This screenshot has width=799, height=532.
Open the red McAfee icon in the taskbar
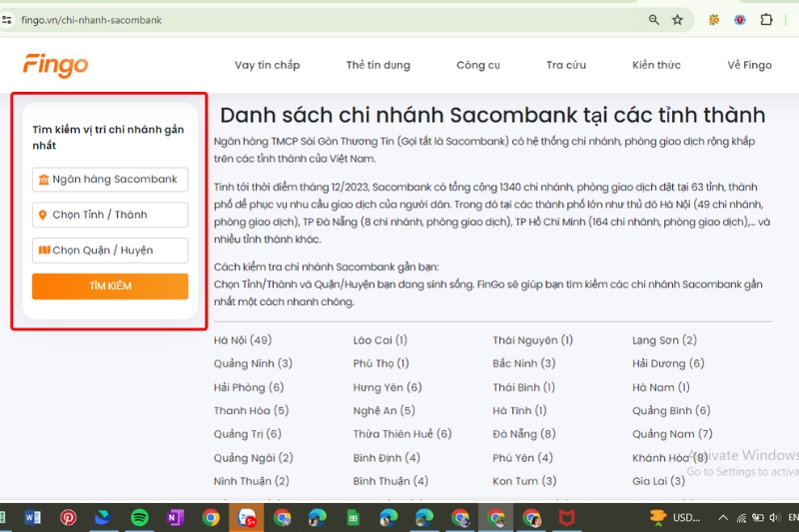pyautogui.click(x=566, y=518)
